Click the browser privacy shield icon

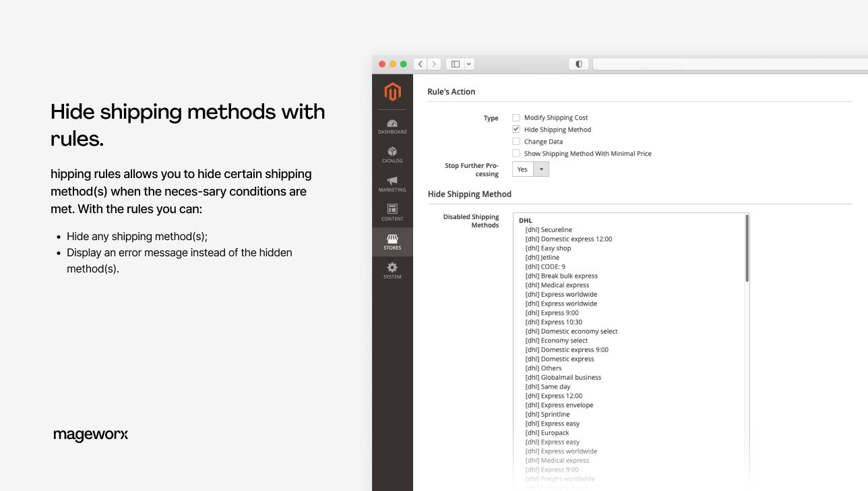[578, 63]
